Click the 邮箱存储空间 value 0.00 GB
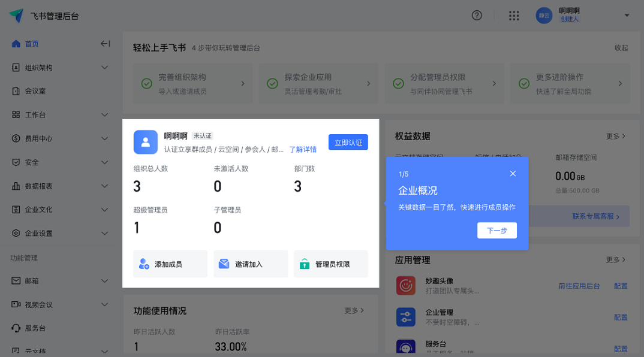Viewport: 644px width, 357px height. [570, 177]
